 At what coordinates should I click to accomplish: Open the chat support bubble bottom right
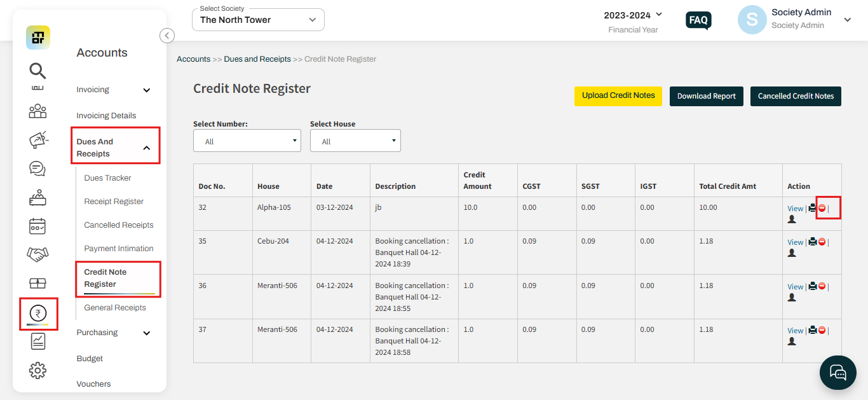pos(837,372)
